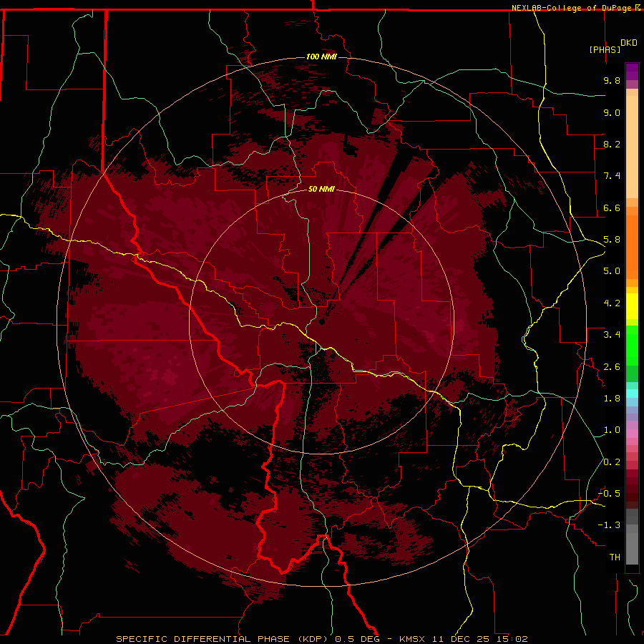Screen dimensions: 644x644
Task: Click the 5.8 legend value
Action: coord(612,240)
